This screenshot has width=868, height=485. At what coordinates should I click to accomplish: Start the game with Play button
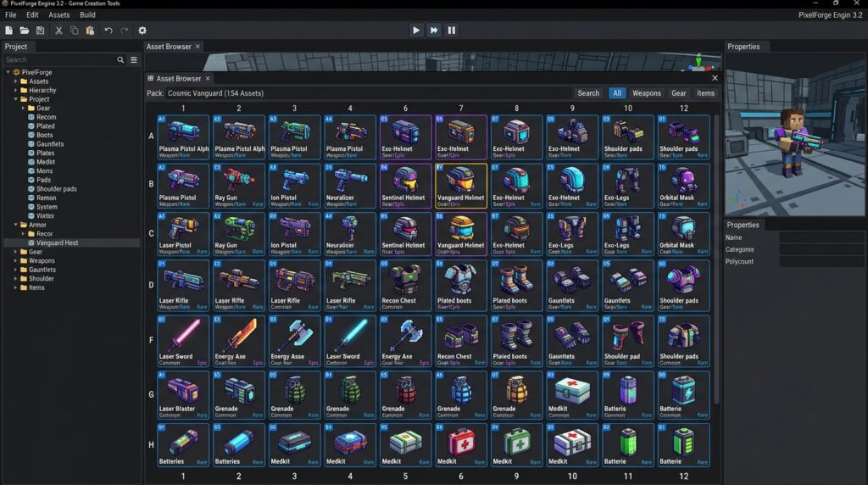tap(415, 31)
